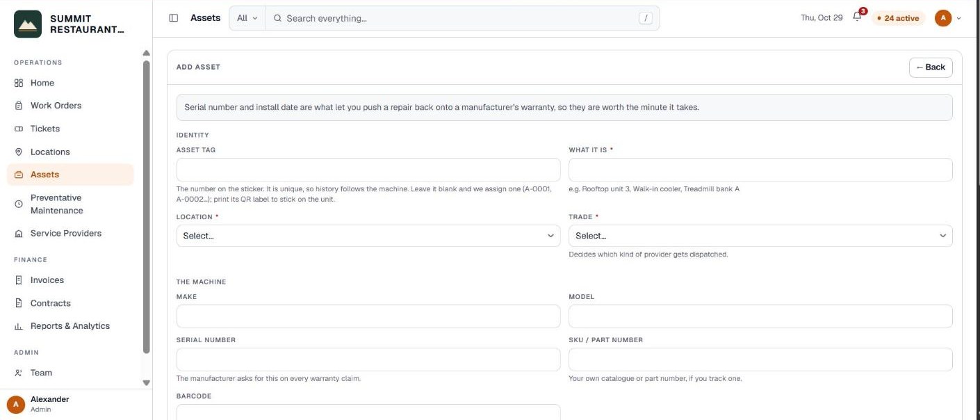
Task: Go to Home in sidebar
Action: [70, 83]
